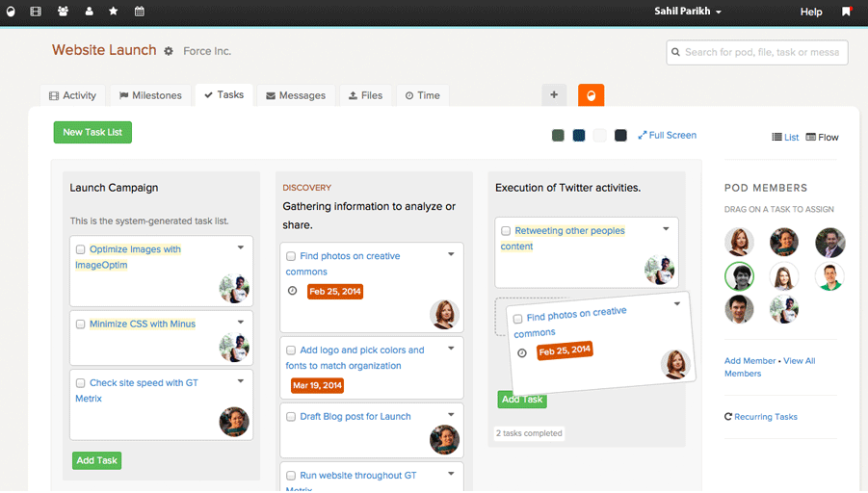Open the 2 tasks completed label
Viewport: 868px width, 493px height.
point(529,433)
